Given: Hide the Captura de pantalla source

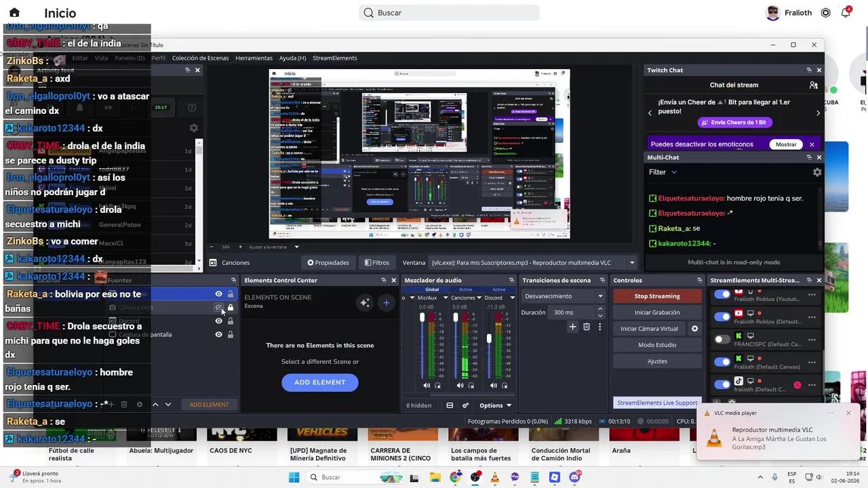Looking at the screenshot, I should click(218, 334).
